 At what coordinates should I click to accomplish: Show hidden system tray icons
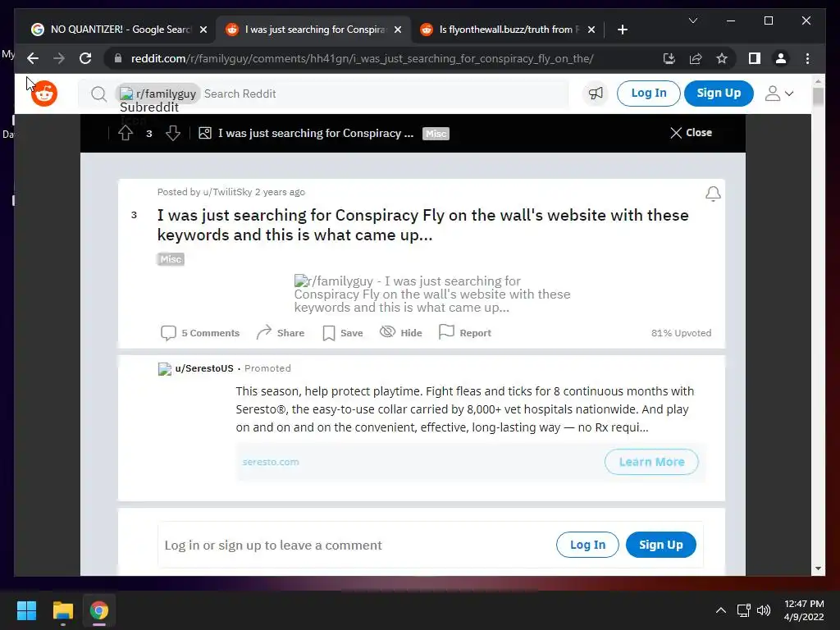point(721,610)
